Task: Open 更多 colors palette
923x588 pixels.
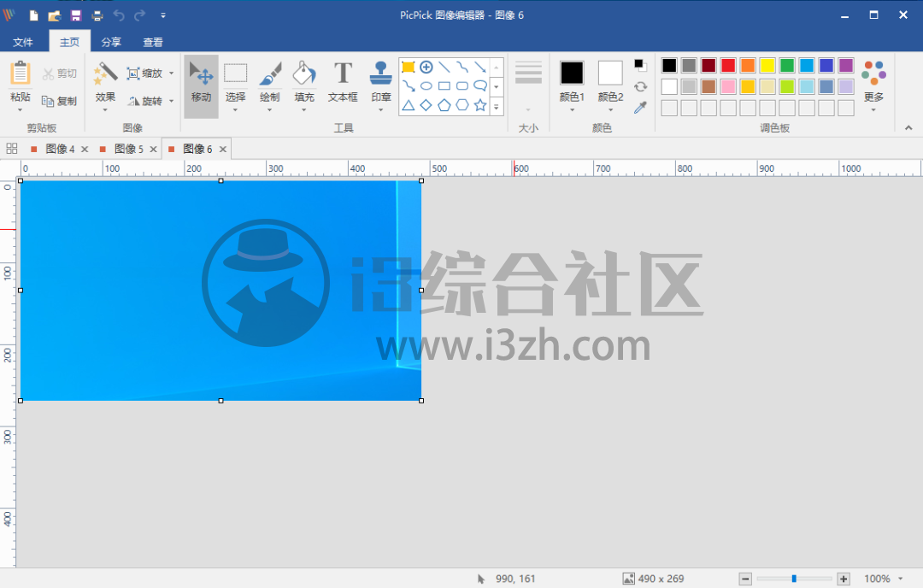Action: click(873, 85)
